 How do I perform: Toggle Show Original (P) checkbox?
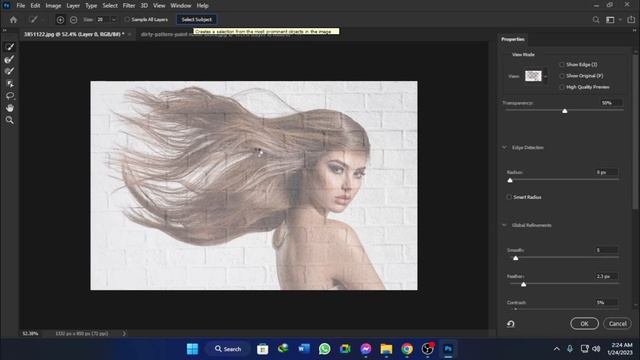coord(562,76)
